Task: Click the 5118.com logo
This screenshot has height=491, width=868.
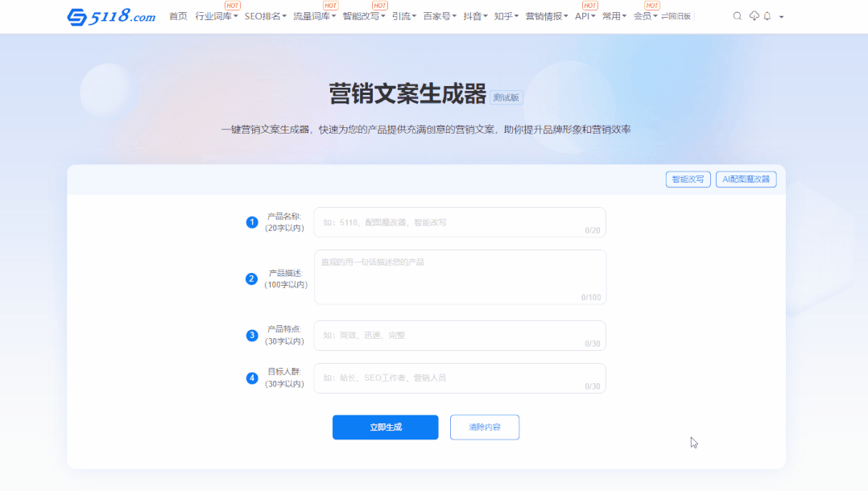Action: point(111,17)
